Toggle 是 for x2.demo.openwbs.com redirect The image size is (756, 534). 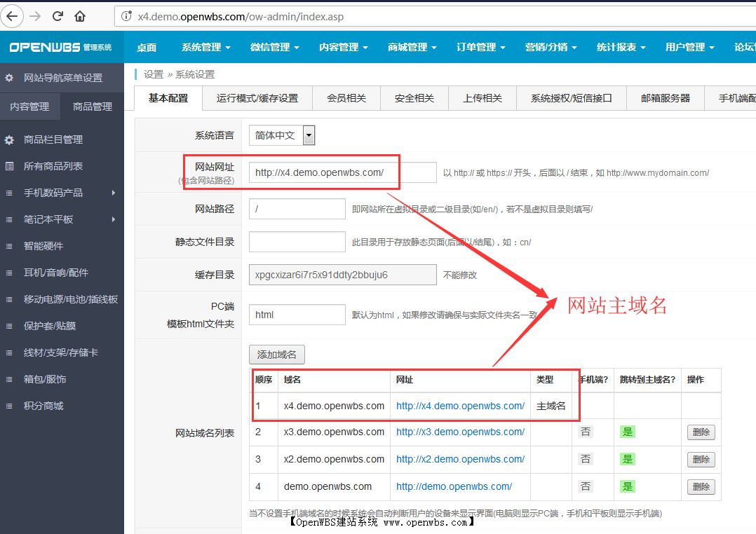coord(627,459)
